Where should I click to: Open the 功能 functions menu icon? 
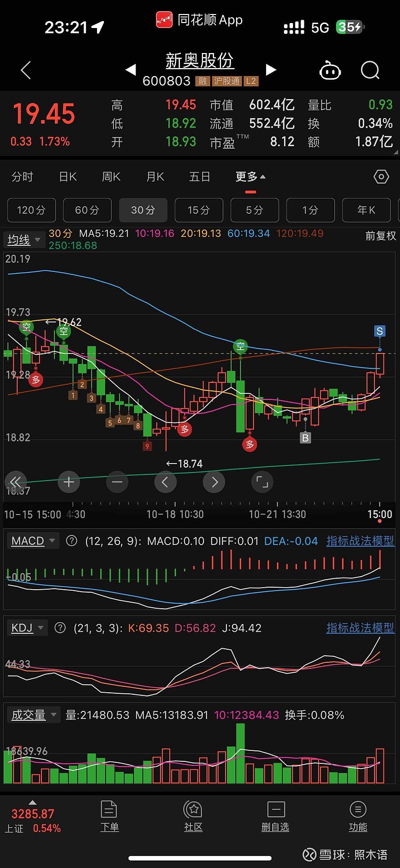[x=358, y=816]
